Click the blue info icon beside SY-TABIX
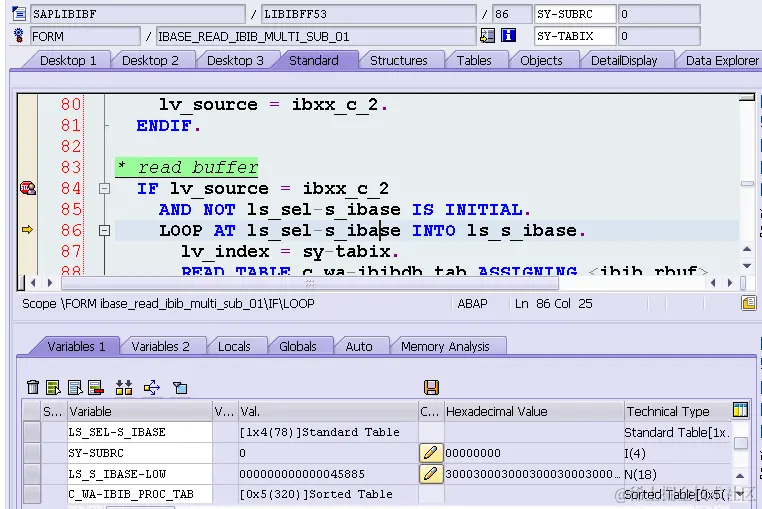The image size is (762, 509). pos(508,35)
